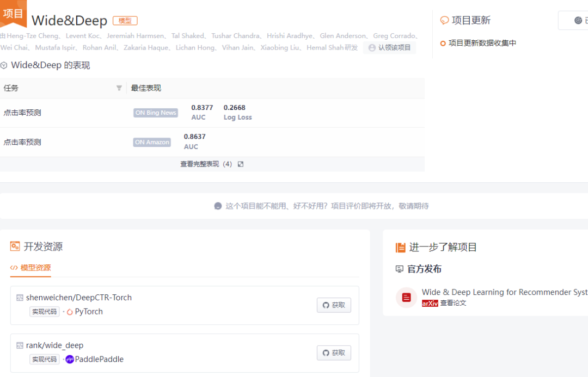Click the orange circle marker beside 项目更新数据收集中
The width and height of the screenshot is (588, 377).
tap(443, 44)
